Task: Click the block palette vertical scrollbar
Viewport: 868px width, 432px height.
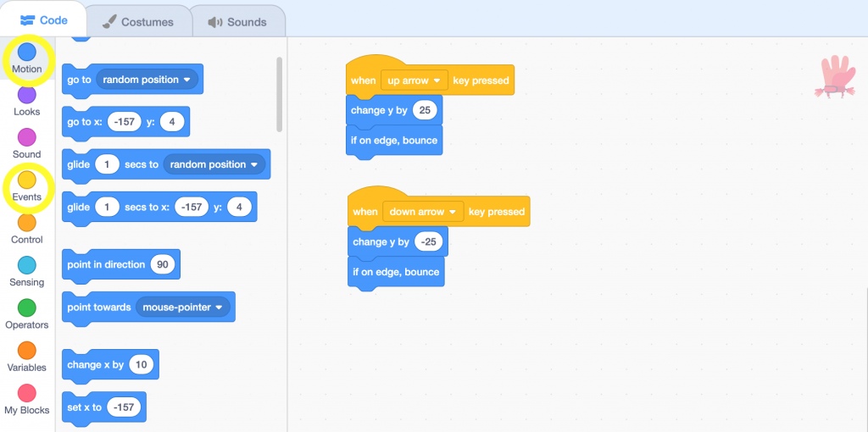Action: point(280,93)
